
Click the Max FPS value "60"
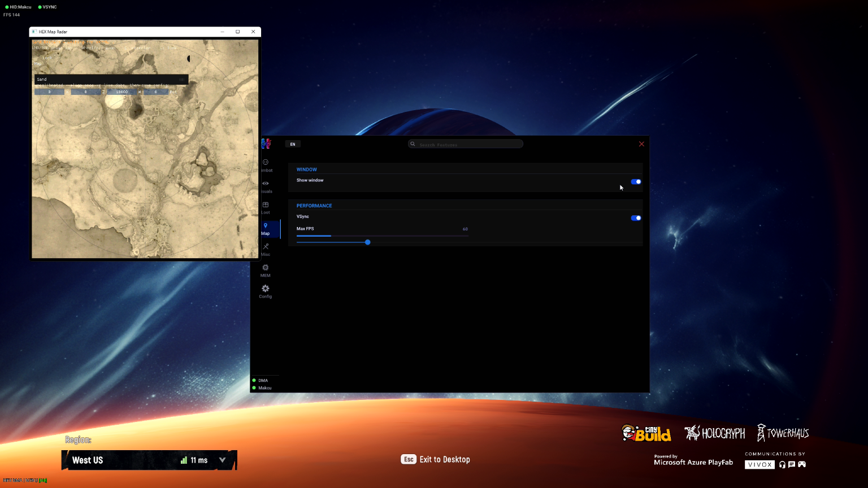point(465,229)
